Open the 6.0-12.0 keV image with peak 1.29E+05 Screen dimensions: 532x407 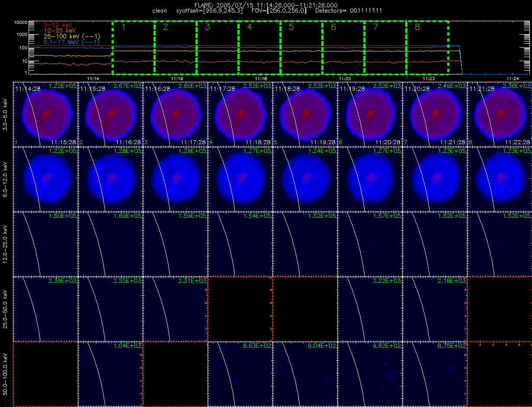[x=175, y=179]
